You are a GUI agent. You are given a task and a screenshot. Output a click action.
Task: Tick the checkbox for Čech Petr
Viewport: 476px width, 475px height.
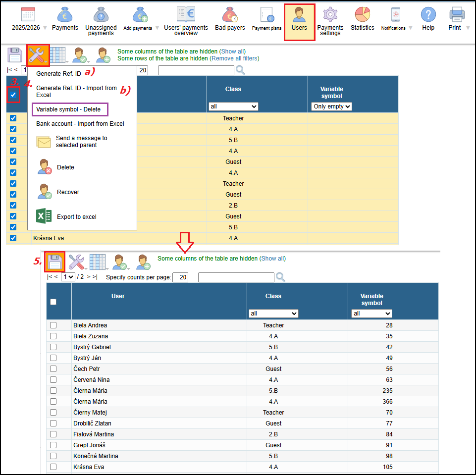pyautogui.click(x=53, y=369)
